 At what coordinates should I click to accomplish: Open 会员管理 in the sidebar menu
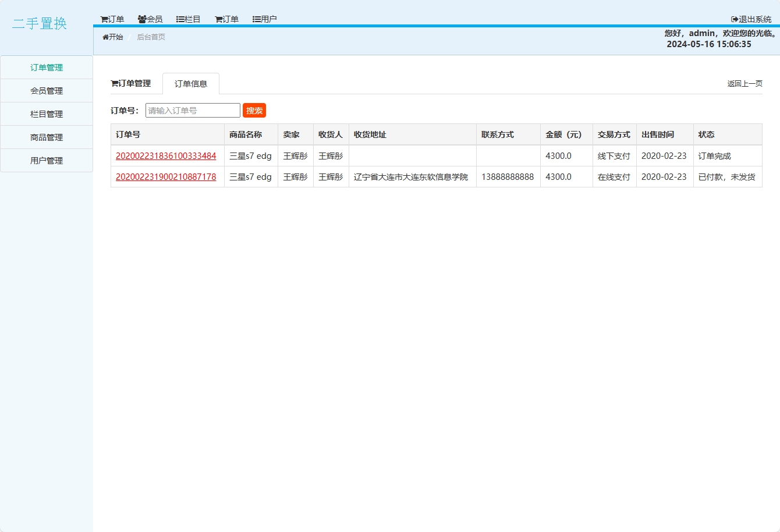click(x=47, y=91)
